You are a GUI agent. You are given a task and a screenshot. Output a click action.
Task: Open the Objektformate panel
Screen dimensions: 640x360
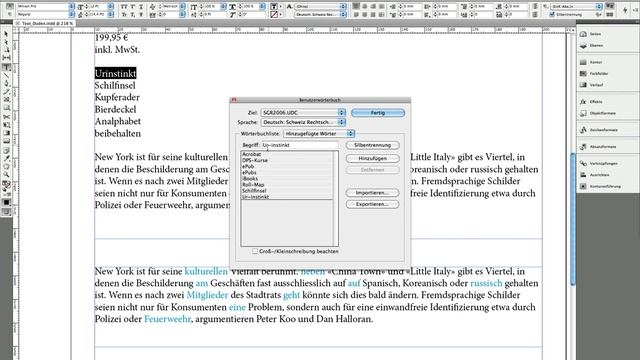[x=602, y=113]
